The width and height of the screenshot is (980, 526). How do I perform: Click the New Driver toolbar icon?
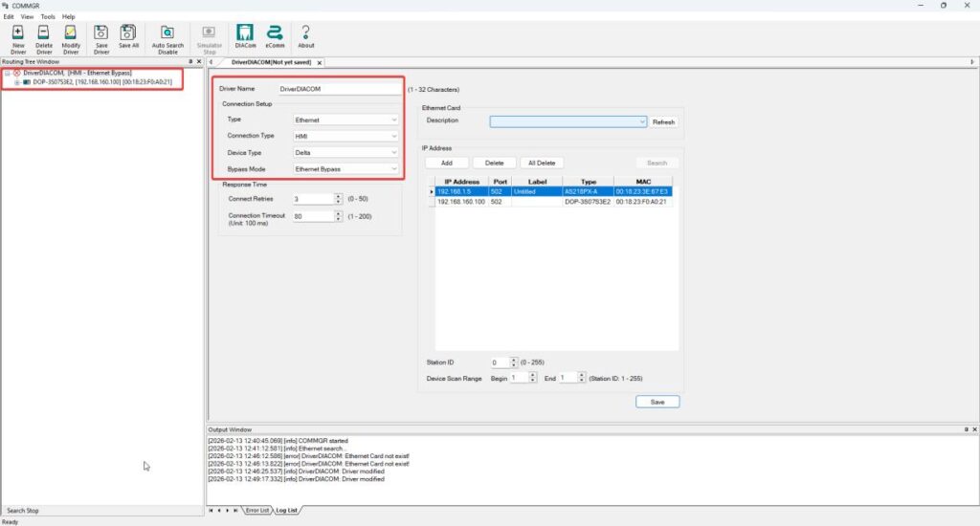[18, 34]
